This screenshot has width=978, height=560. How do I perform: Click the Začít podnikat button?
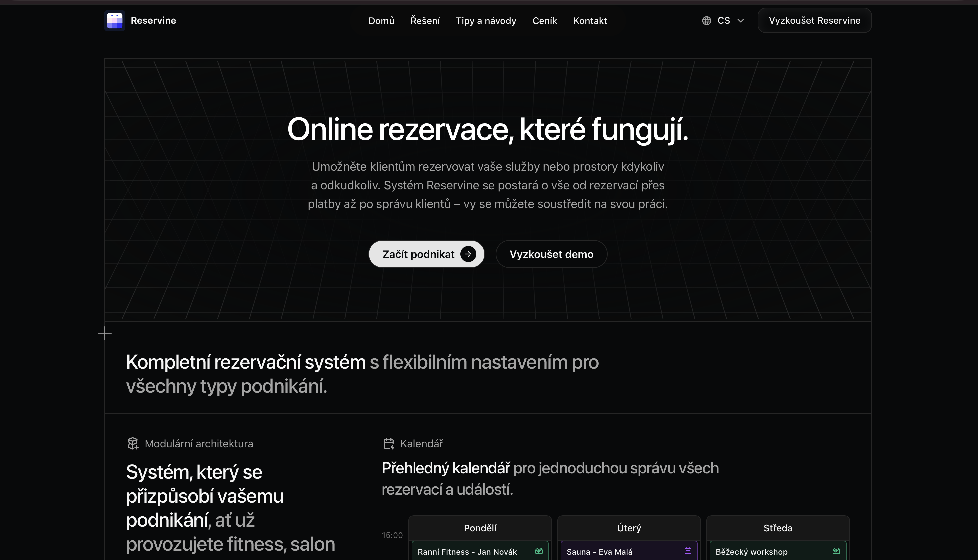pyautogui.click(x=426, y=254)
